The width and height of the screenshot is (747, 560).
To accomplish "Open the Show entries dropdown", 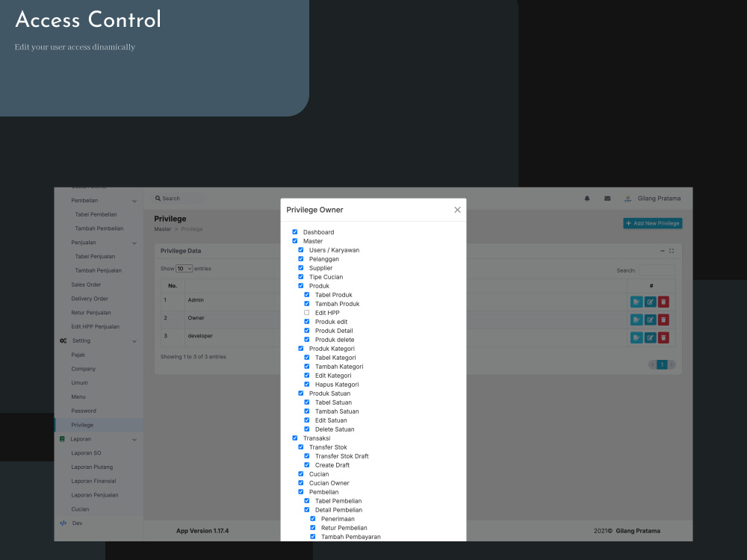I will coord(185,269).
